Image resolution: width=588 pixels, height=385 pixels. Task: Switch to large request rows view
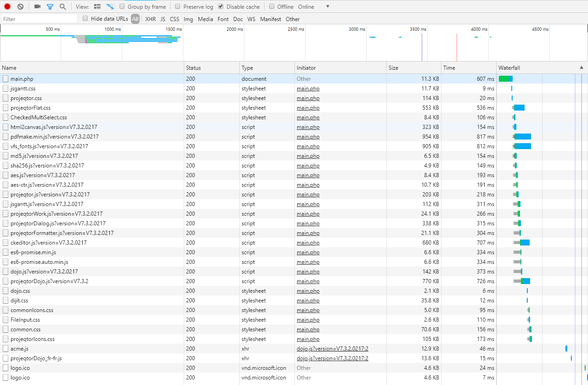coord(97,7)
